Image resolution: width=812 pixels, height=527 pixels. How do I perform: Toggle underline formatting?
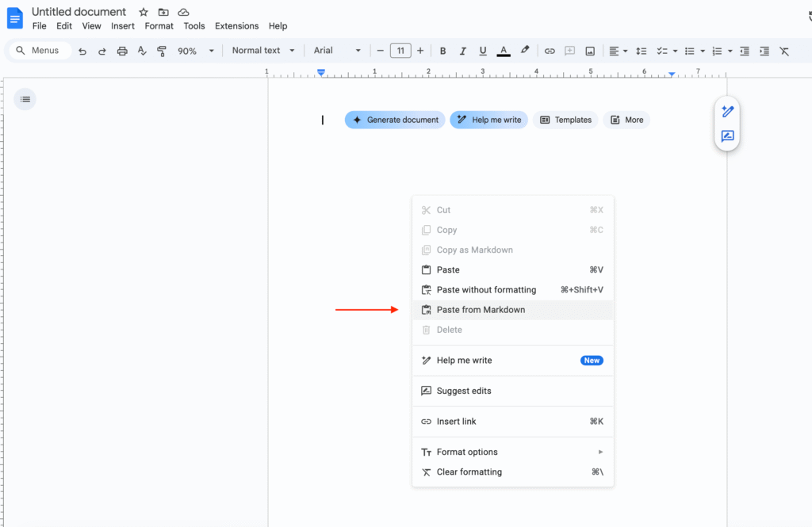(482, 51)
